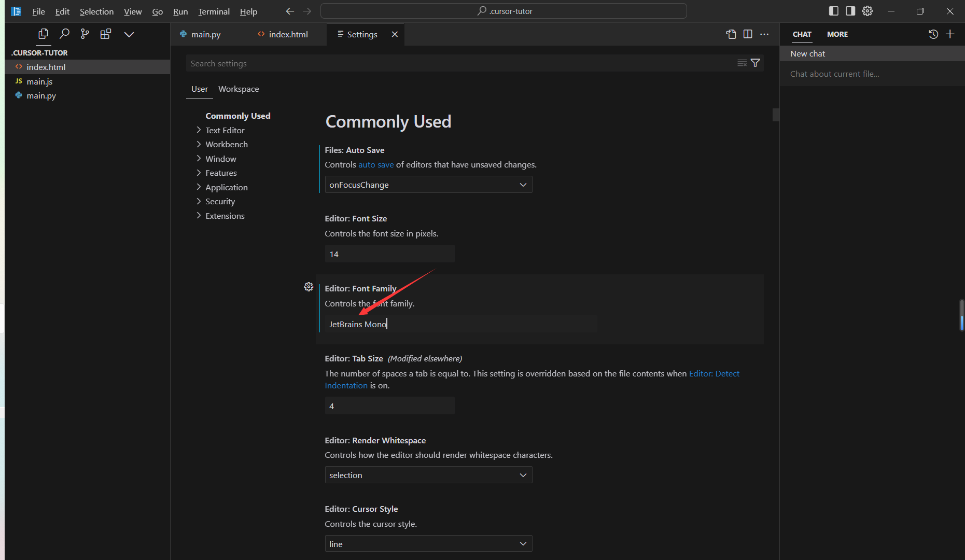
Task: Open the Extensions view icon
Action: coord(106,34)
